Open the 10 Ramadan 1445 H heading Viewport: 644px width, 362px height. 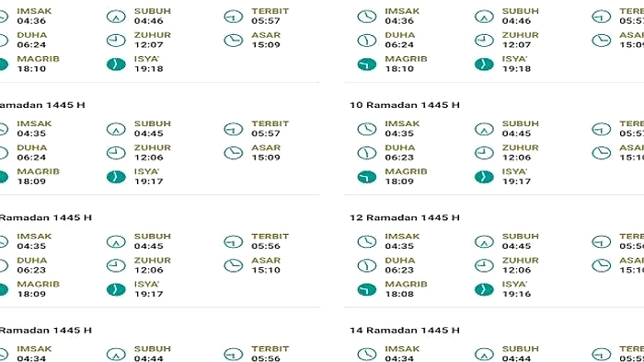405,105
